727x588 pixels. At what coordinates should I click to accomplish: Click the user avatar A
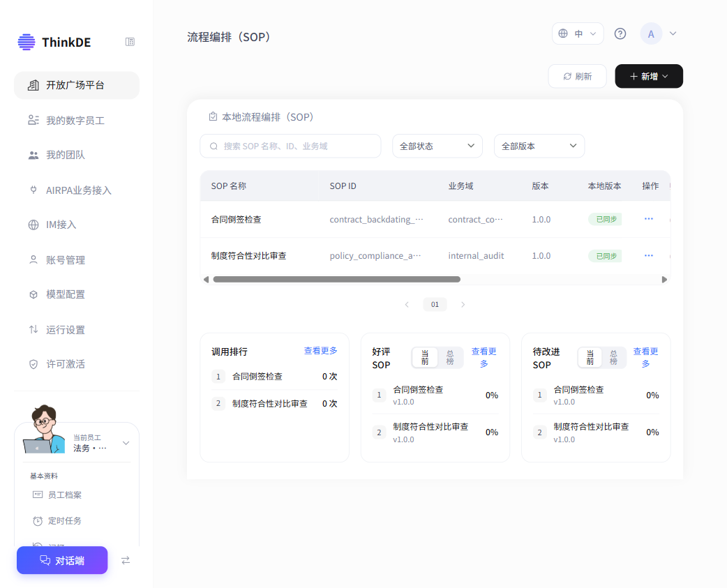651,33
